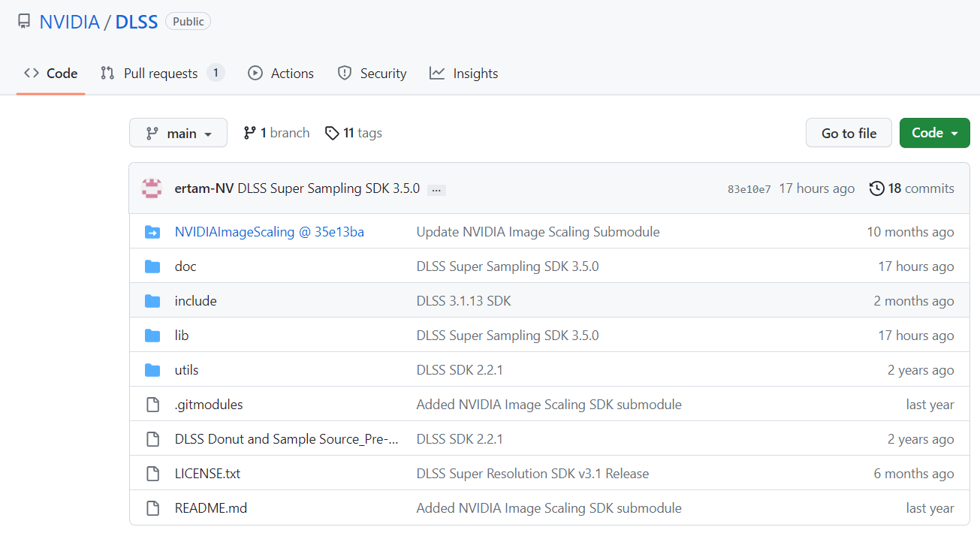Open DLSS Super Resolution SDK v3.1 Release commit
The height and width of the screenshot is (536, 980).
click(x=533, y=474)
